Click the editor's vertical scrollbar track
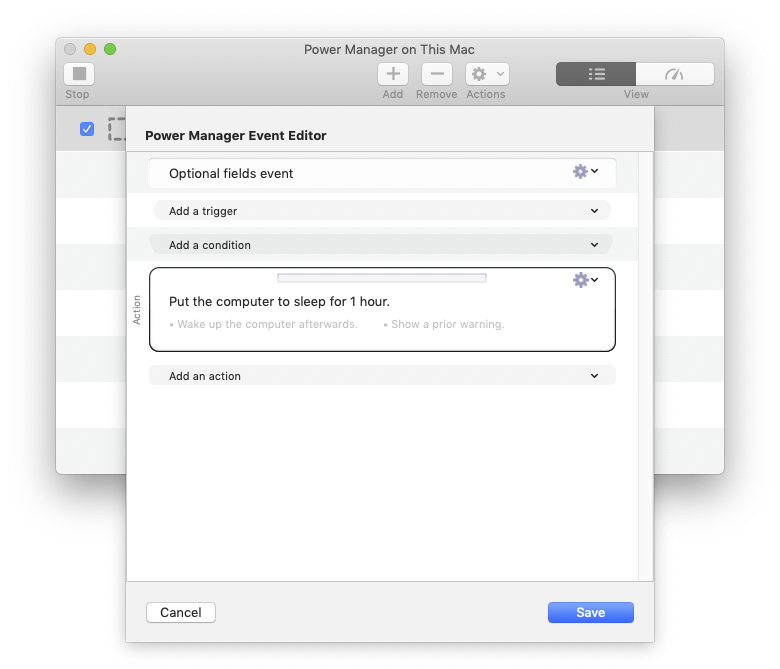This screenshot has width=780, height=669. [645, 366]
